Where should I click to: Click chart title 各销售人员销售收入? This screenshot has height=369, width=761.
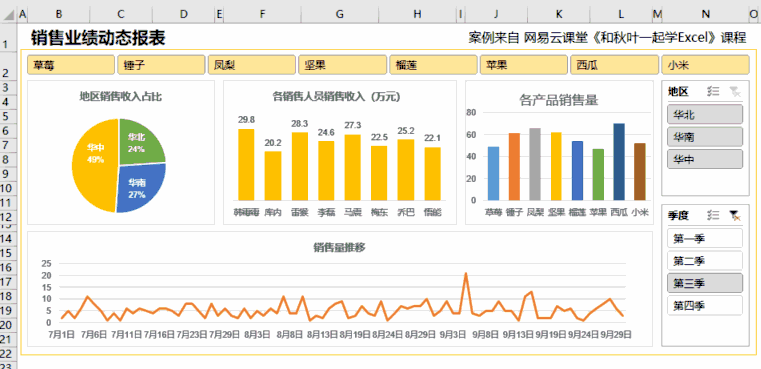(x=337, y=97)
